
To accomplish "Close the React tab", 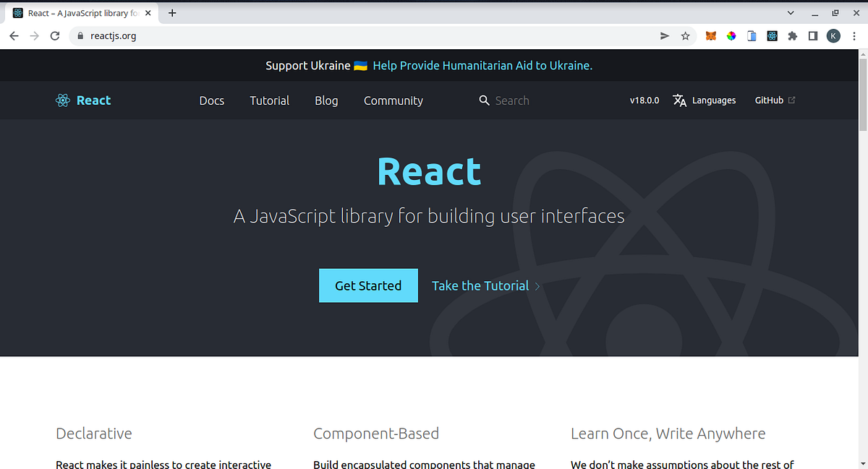I will click(148, 13).
